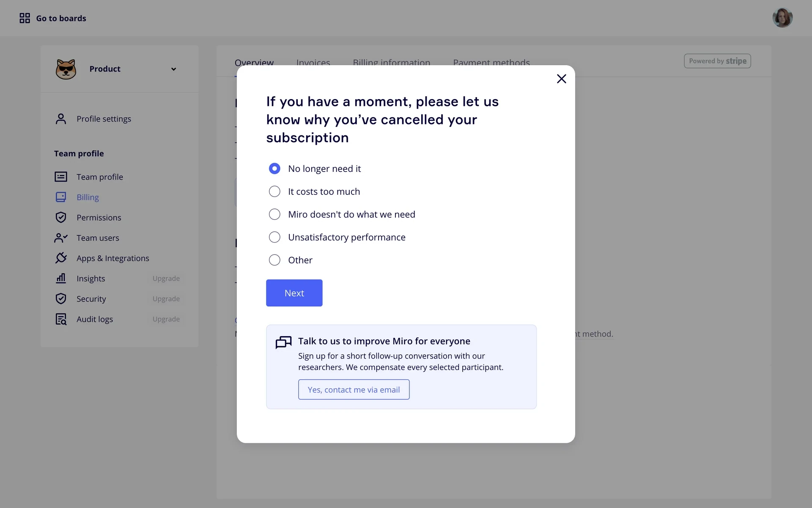Click the Audit logs icon
Screen dimensions: 812x508
coord(61,319)
